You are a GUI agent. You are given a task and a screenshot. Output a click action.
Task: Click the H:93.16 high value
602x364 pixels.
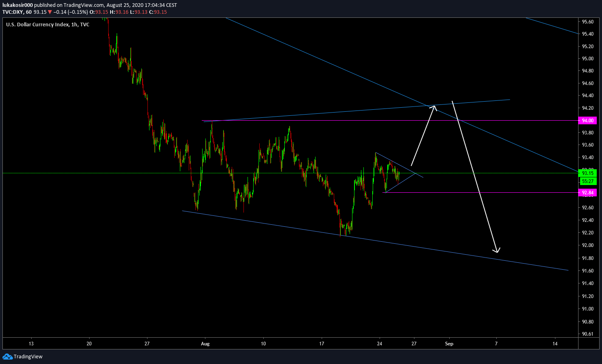119,12
